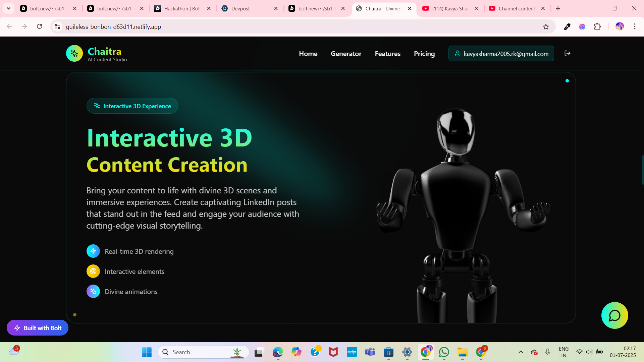644x362 pixels.
Task: Show hidden system tray icons chevron
Action: 521,352
